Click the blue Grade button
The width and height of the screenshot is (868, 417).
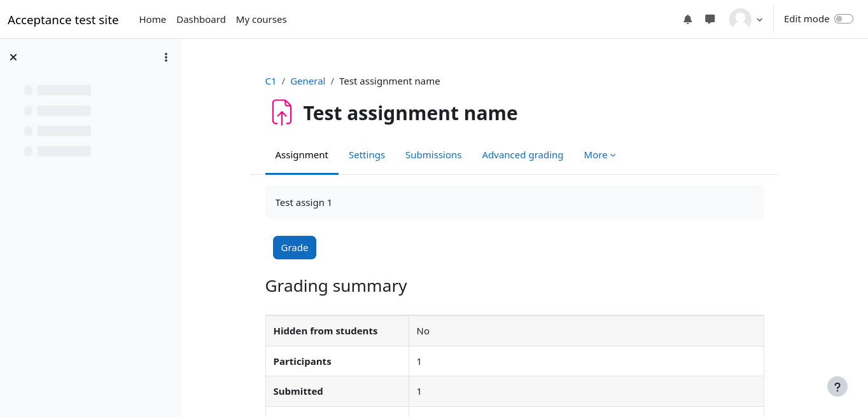pos(295,248)
